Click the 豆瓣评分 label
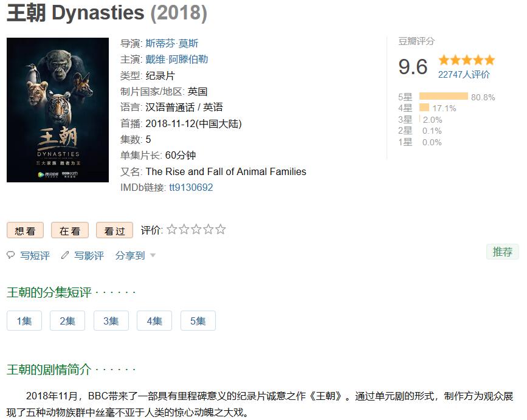This screenshot has width=527, height=420. (x=416, y=41)
